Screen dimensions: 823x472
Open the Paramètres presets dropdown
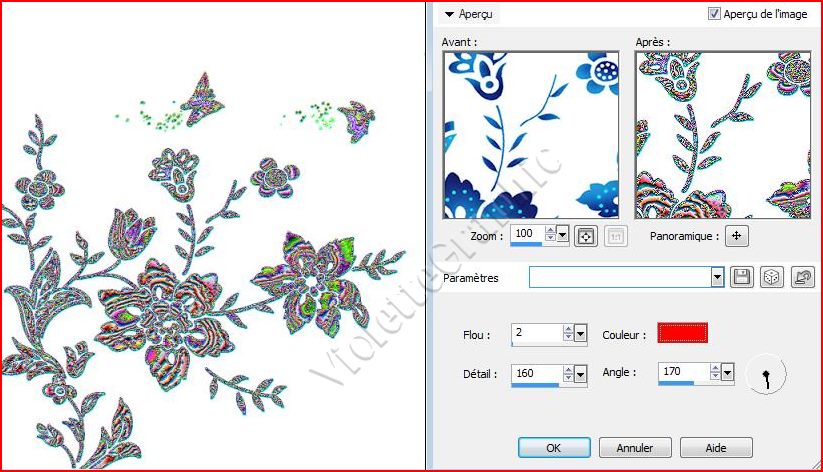click(x=717, y=277)
